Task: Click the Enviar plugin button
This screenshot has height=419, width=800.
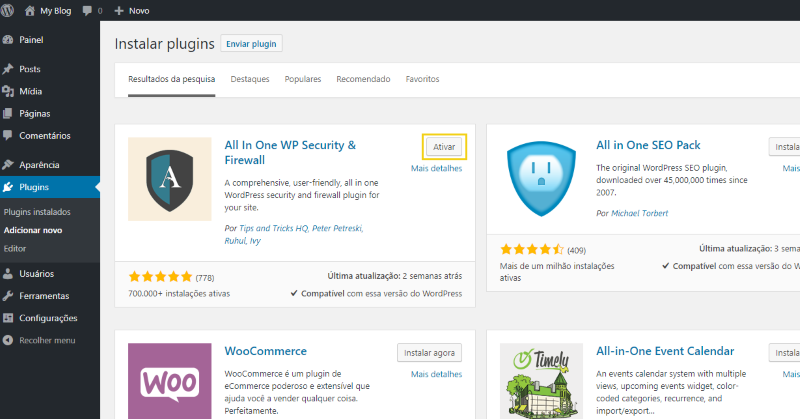Action: (251, 44)
